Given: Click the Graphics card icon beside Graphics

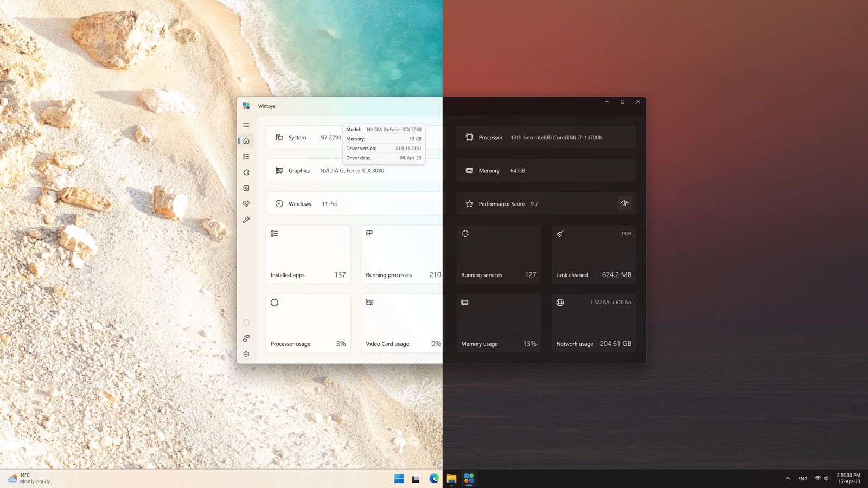Looking at the screenshot, I should (279, 170).
